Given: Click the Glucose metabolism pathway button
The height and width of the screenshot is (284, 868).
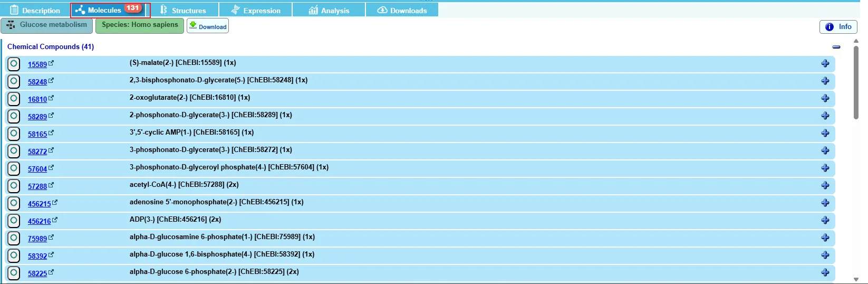Looking at the screenshot, I should 47,25.
